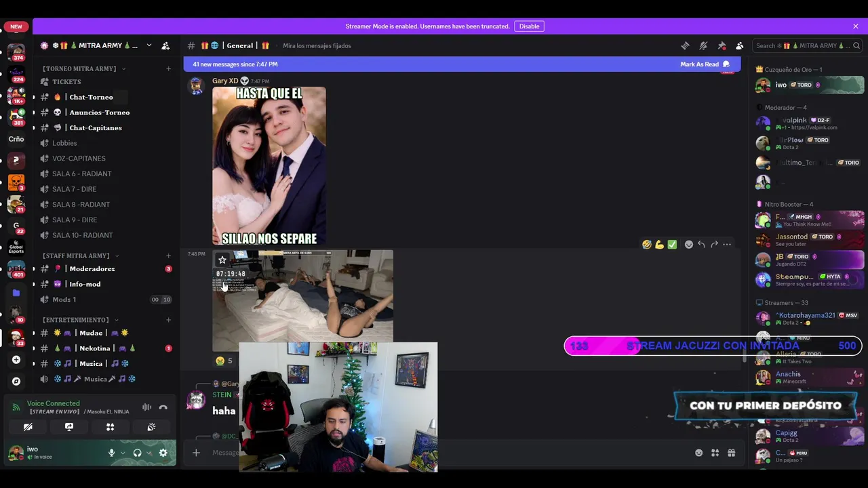
Task: Collapse the STAFF MITRA ARMY category
Action: [x=80, y=256]
